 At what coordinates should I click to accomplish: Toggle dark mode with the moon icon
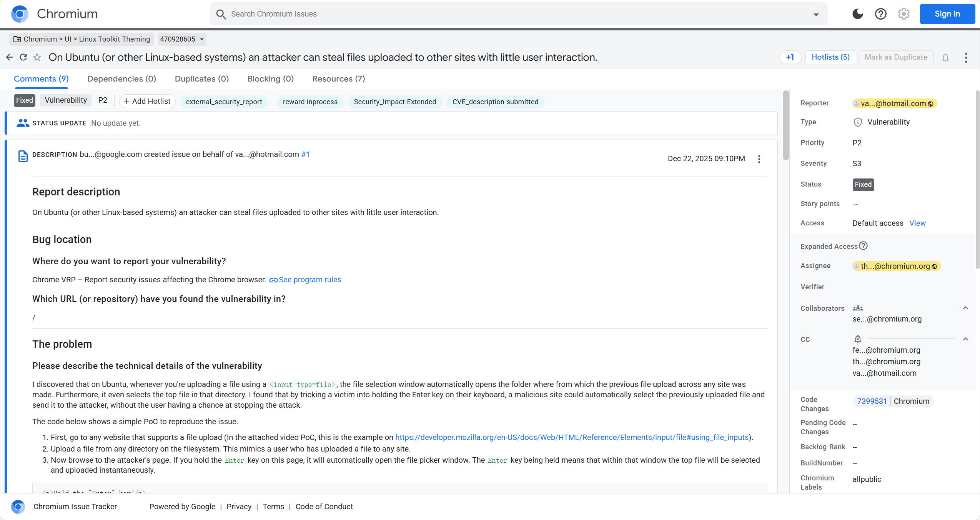857,14
